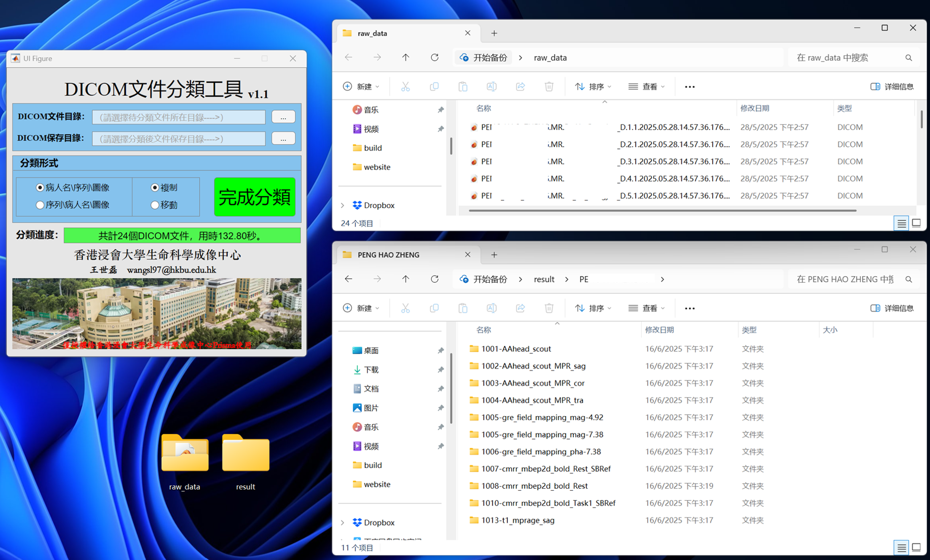Expand the Dropbox node in the bottom sidebar

pos(343,522)
